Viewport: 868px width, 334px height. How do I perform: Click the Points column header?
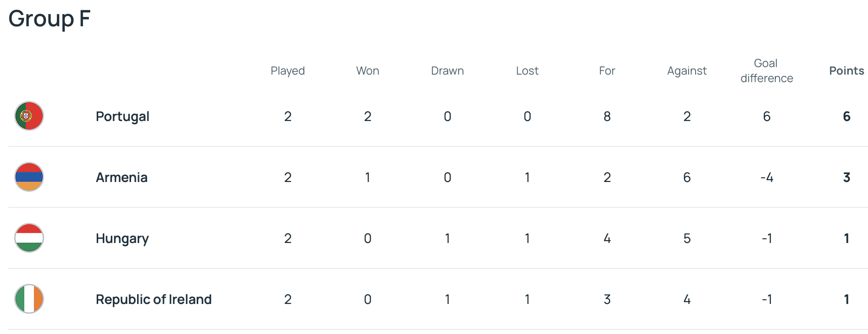coord(846,71)
